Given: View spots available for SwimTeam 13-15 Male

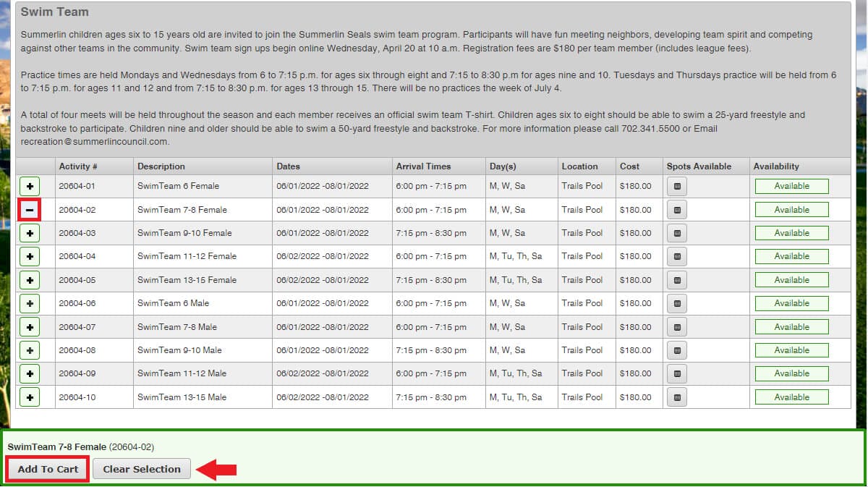Looking at the screenshot, I should 676,397.
